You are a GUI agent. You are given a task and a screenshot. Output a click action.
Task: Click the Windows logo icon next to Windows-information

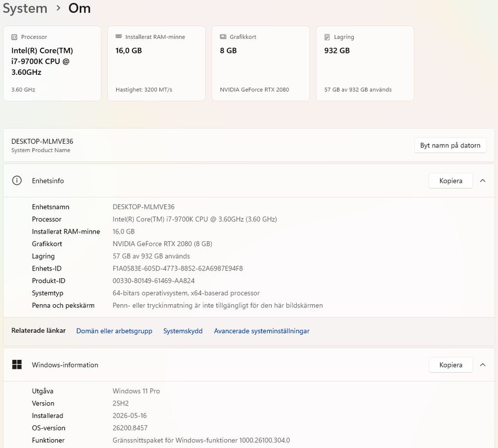[x=17, y=365]
